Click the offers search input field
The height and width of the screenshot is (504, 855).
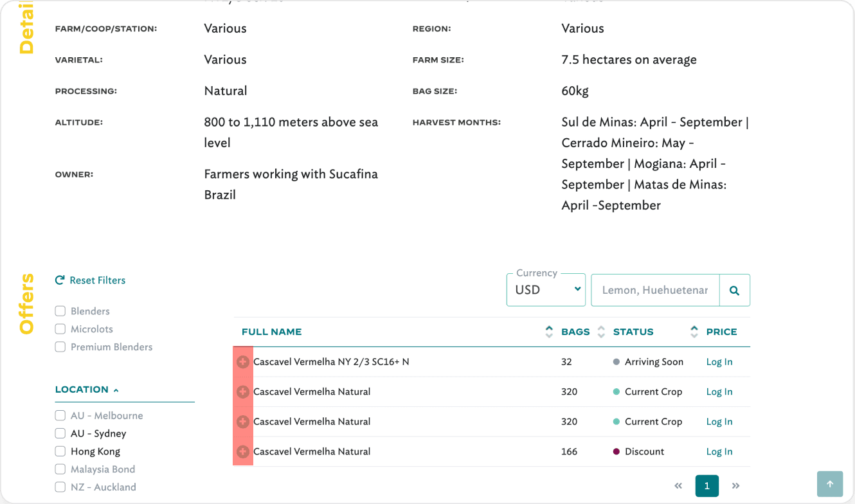coord(655,290)
